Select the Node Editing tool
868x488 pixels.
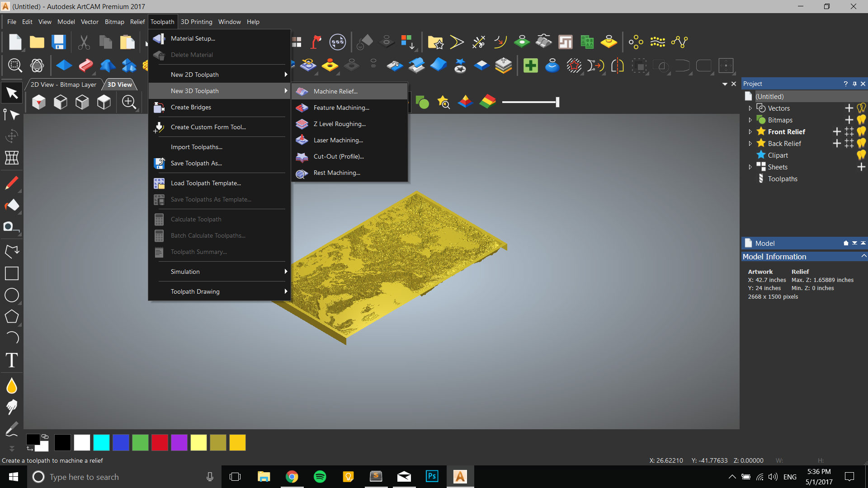[12, 114]
